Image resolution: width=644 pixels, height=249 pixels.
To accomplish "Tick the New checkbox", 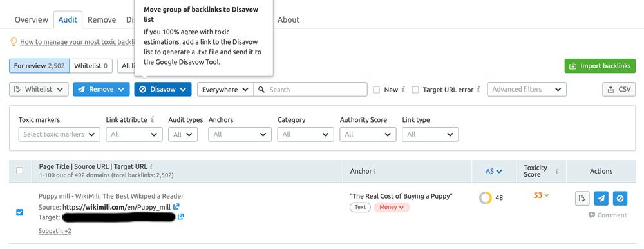I will pyautogui.click(x=376, y=90).
